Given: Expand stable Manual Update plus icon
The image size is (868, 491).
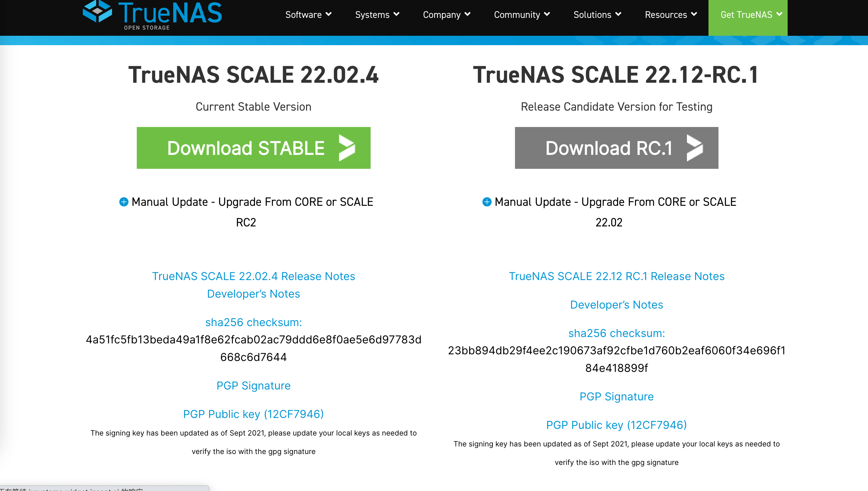Looking at the screenshot, I should click(124, 202).
